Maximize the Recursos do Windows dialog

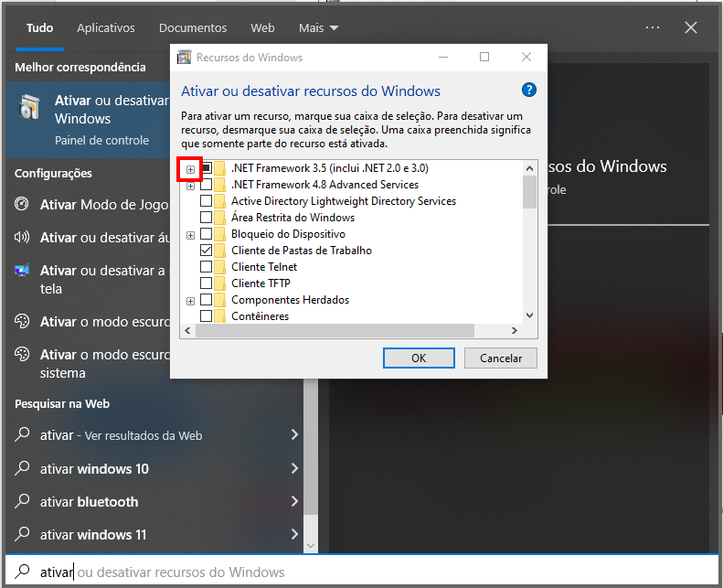(484, 57)
